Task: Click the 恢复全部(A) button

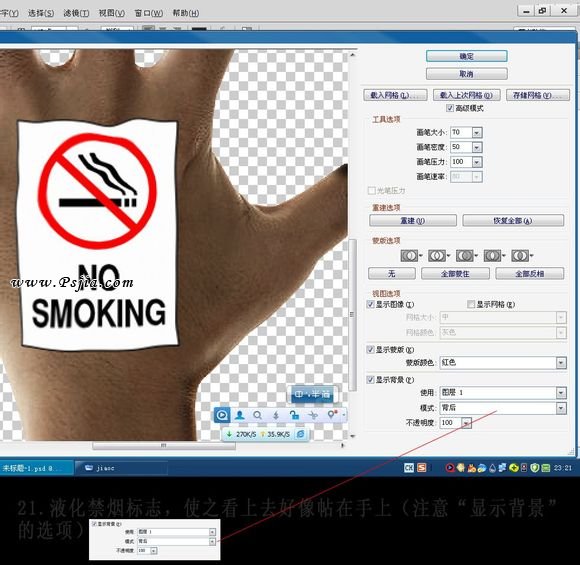Action: click(513, 221)
